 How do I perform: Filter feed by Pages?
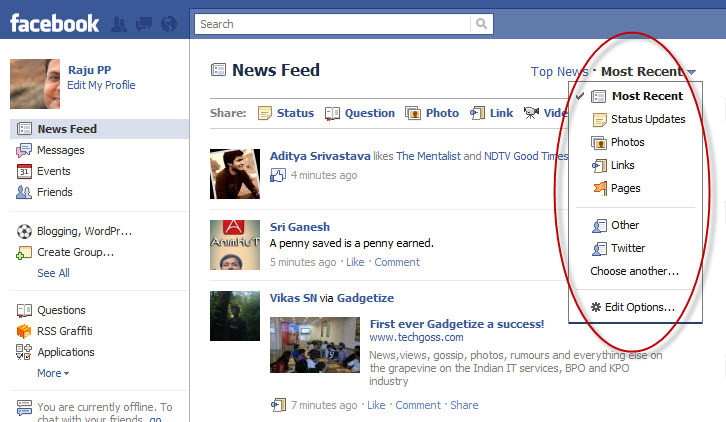[626, 188]
